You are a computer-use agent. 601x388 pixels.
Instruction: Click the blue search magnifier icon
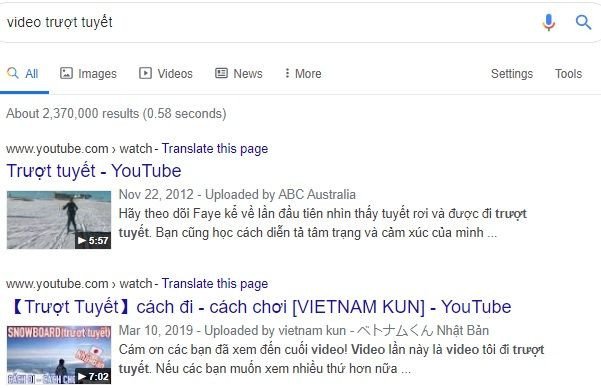click(583, 22)
